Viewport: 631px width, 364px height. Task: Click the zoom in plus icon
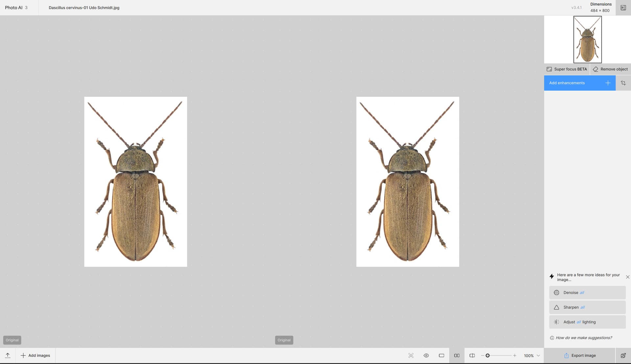tap(515, 355)
